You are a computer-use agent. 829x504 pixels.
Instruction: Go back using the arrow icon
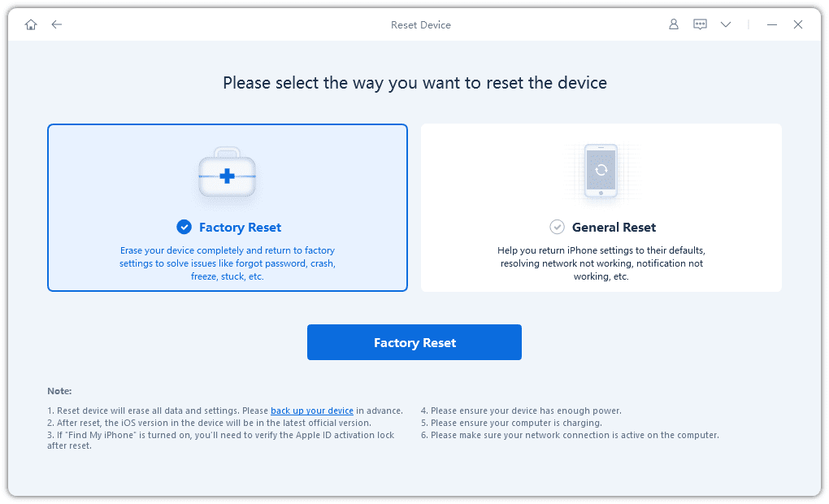point(56,24)
